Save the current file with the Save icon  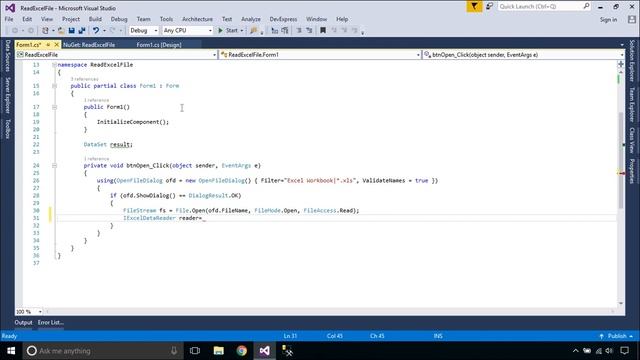71,31
